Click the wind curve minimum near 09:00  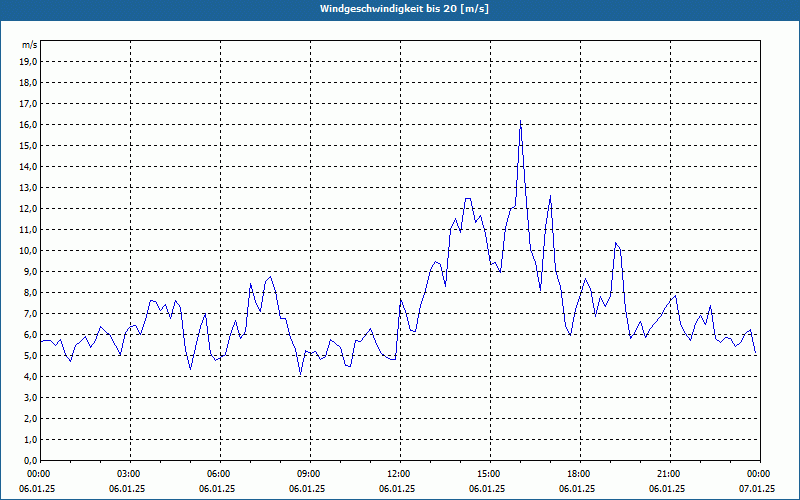(x=301, y=374)
